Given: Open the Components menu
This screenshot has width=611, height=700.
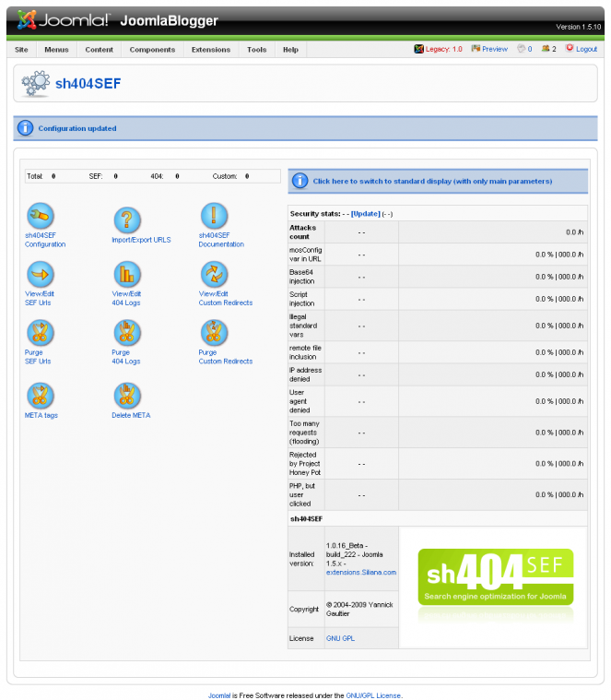Looking at the screenshot, I should [153, 50].
